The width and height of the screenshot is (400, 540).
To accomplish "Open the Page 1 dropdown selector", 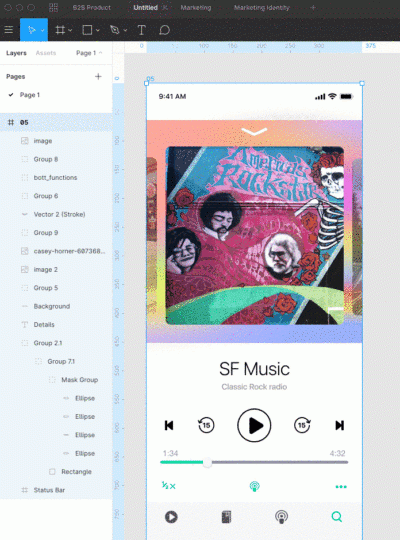I will (x=89, y=53).
